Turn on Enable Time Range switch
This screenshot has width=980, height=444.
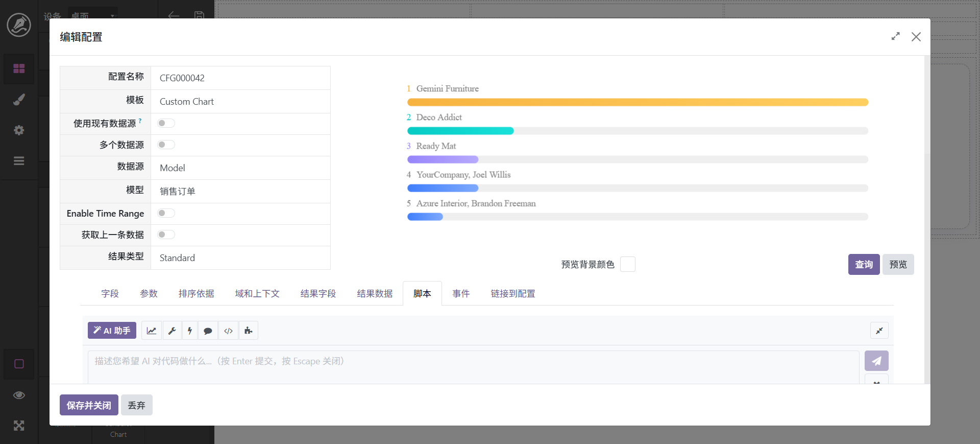tap(166, 213)
